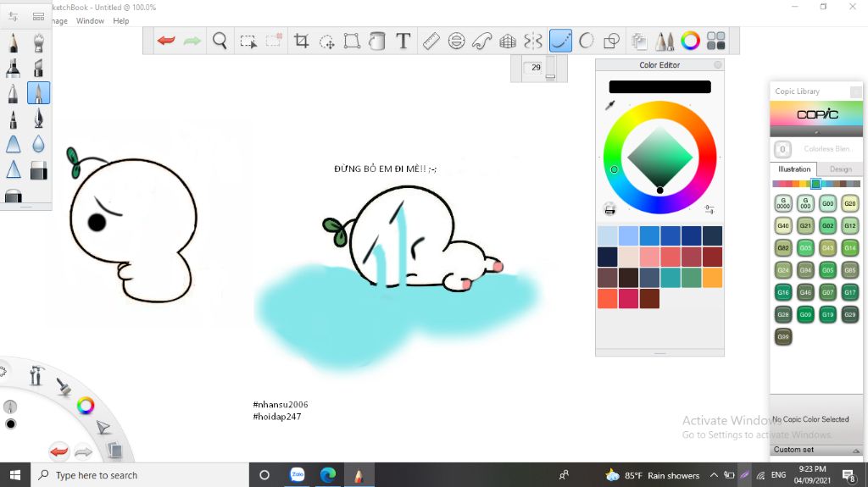Select the ink fountain pen brush
Screen dimensions: 868x487
[x=38, y=119]
